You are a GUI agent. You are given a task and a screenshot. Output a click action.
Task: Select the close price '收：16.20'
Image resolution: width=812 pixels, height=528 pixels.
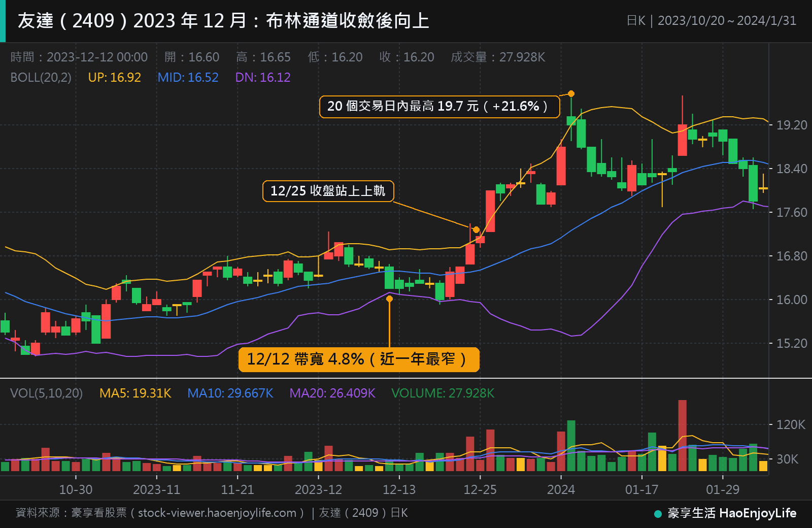pyautogui.click(x=407, y=57)
